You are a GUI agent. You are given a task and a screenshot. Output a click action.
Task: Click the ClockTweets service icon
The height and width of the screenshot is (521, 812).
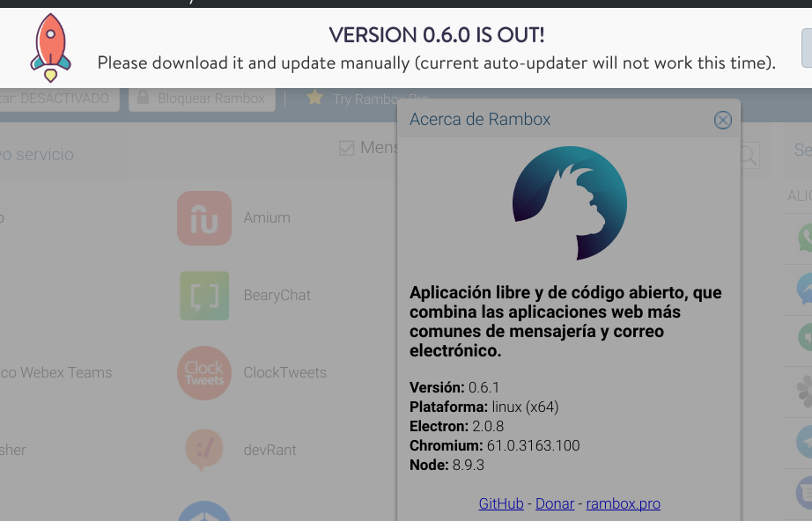pyautogui.click(x=204, y=373)
